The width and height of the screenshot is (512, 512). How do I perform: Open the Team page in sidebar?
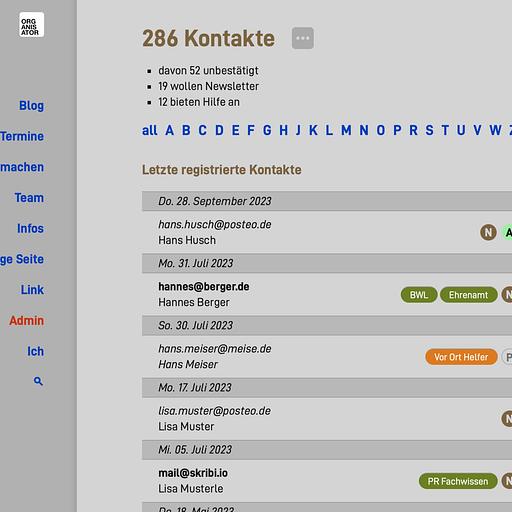point(29,198)
